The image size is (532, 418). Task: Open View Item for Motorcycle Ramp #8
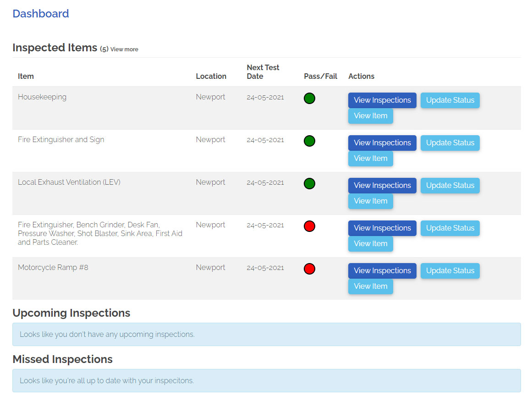pyautogui.click(x=370, y=286)
